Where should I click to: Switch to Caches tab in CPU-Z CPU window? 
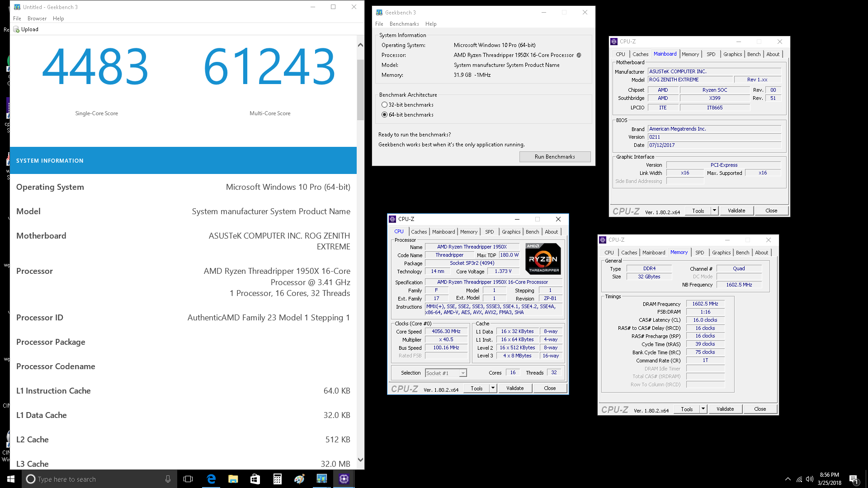pos(419,232)
